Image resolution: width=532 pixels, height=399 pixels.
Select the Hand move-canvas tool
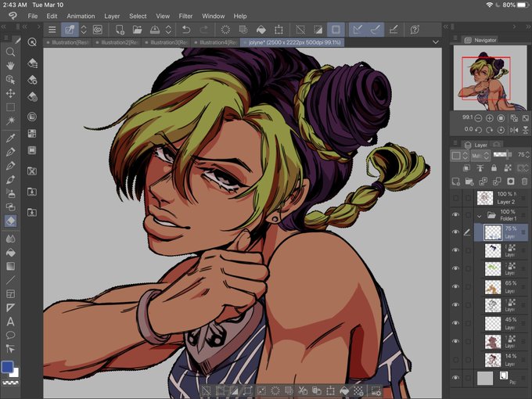tap(10, 66)
